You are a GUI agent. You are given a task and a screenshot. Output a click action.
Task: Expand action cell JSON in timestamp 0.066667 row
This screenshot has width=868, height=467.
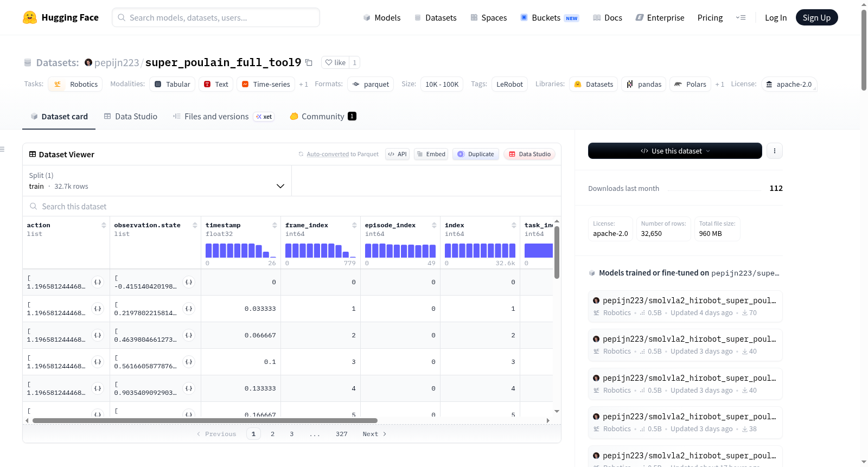coord(98,335)
